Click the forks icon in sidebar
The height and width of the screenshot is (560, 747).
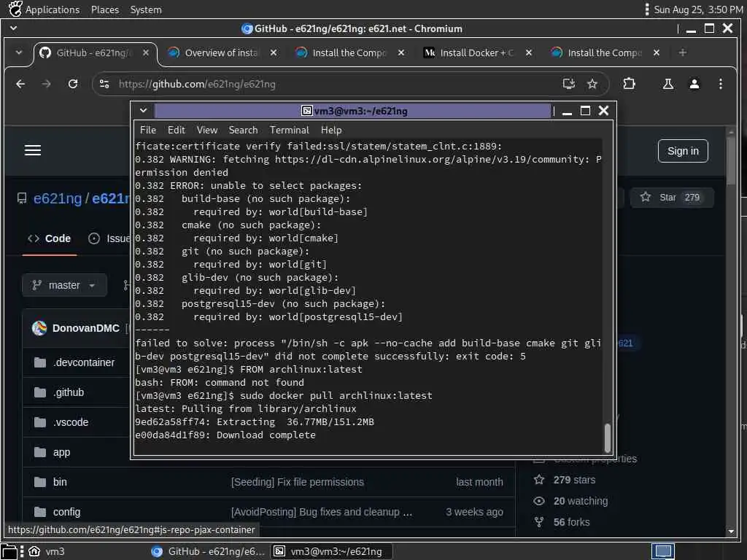[539, 522]
